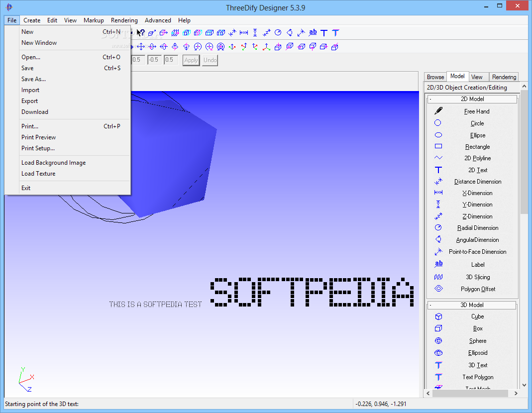532x413 pixels.
Task: Click the -0.5 coordinate input field
Action: point(154,60)
